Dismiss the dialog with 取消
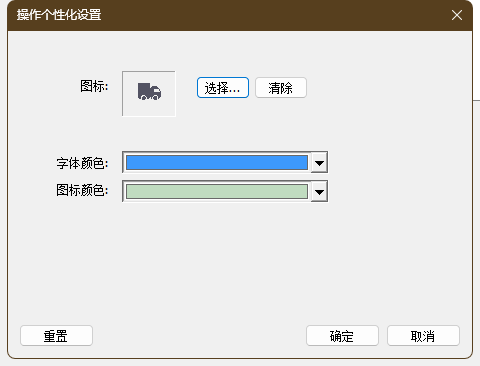 pyautogui.click(x=423, y=336)
